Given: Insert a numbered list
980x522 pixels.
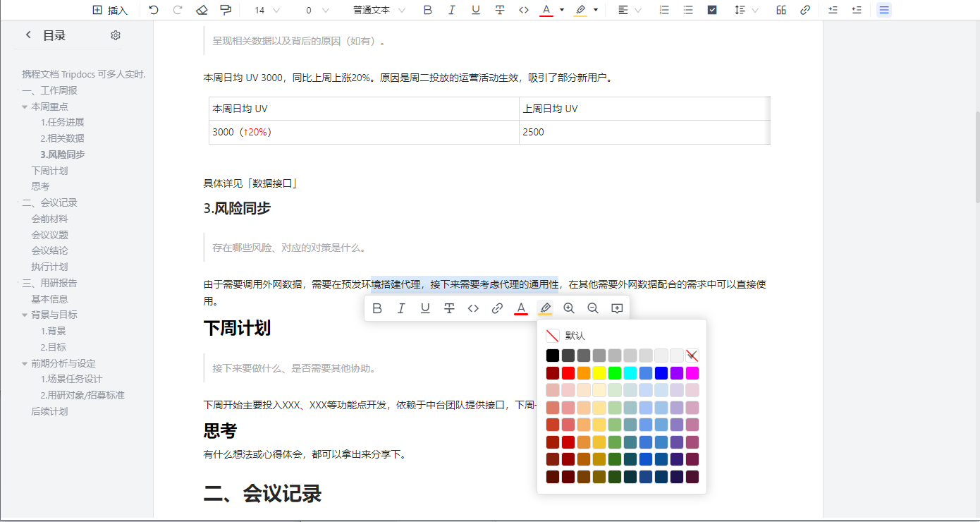Looking at the screenshot, I should pyautogui.click(x=664, y=10).
